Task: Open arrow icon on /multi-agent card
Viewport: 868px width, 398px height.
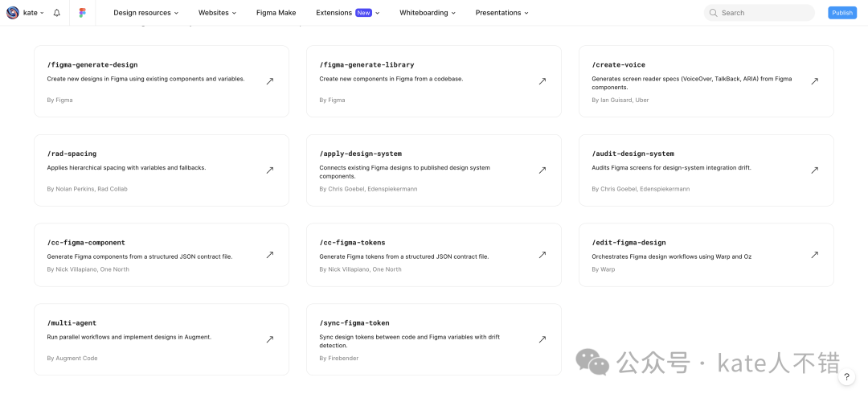Action: 270,339
